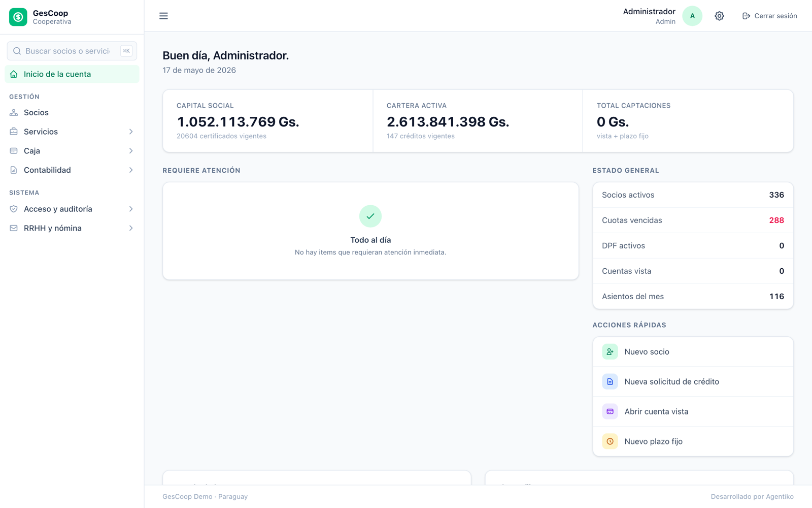Screen dimensions: 812x508
Task: Expand the RRHH y nómina chevron
Action: click(x=131, y=228)
